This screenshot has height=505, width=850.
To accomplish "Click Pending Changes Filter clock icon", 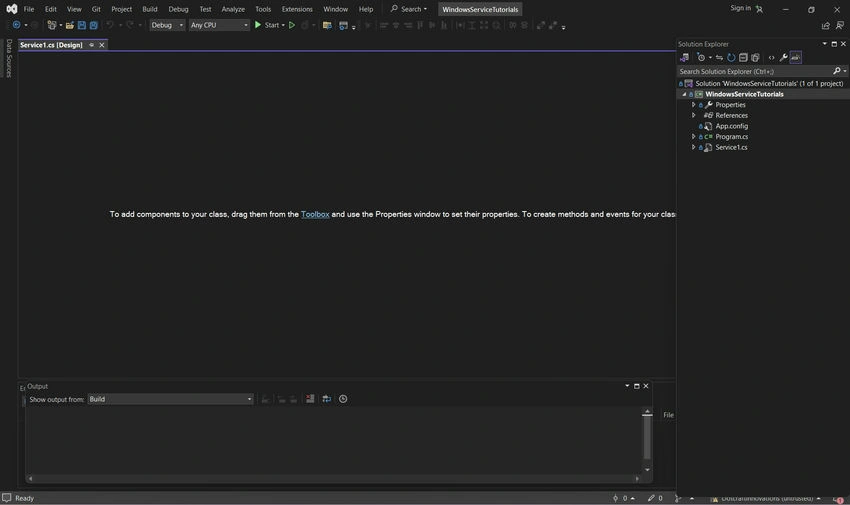I will pos(701,57).
